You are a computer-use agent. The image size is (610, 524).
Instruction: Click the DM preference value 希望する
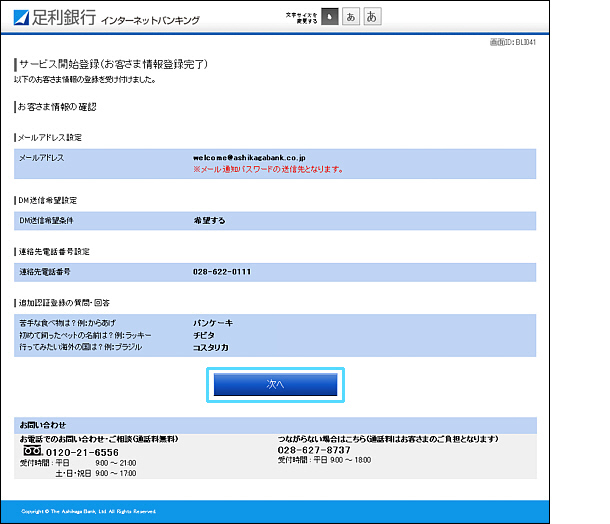coord(209,218)
